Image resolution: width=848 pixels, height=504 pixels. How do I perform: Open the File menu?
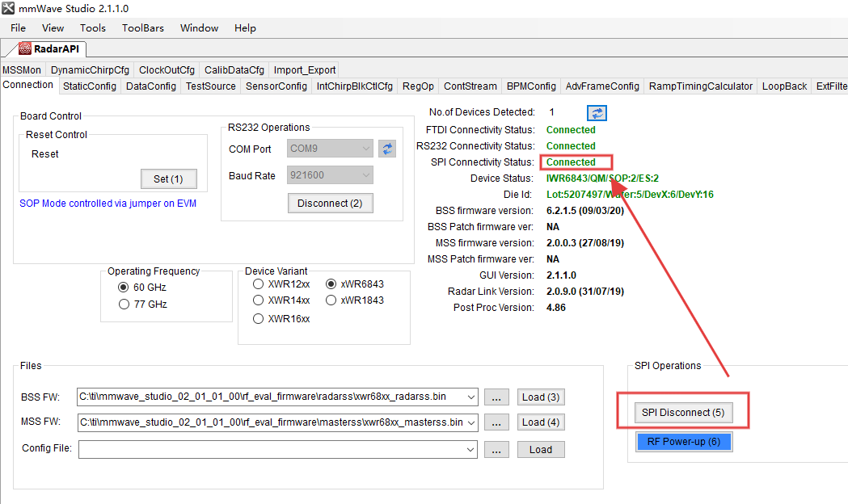click(18, 28)
